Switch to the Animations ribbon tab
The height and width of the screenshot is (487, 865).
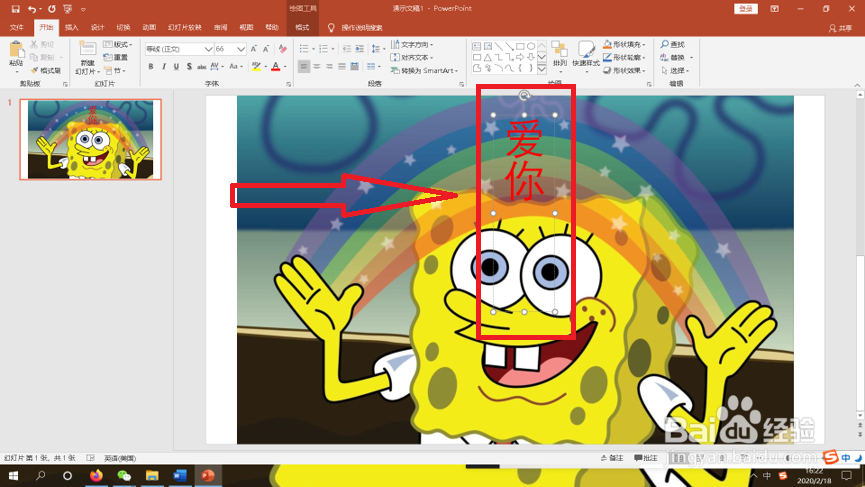pos(149,28)
